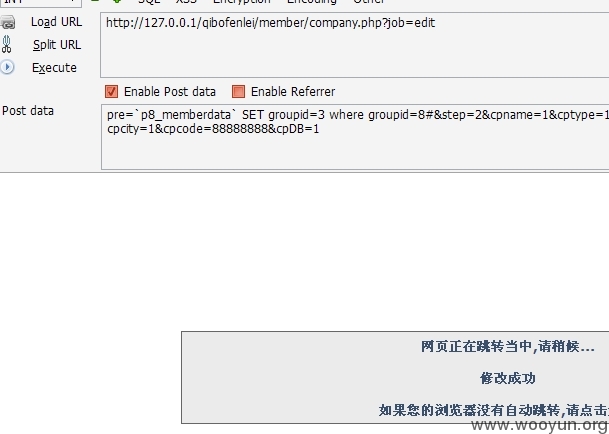
Task: Click the redirect link about browser not jumping
Action: [494, 410]
